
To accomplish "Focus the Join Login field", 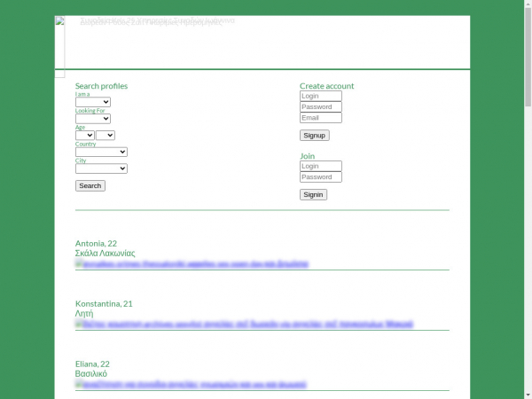I will click(x=321, y=167).
